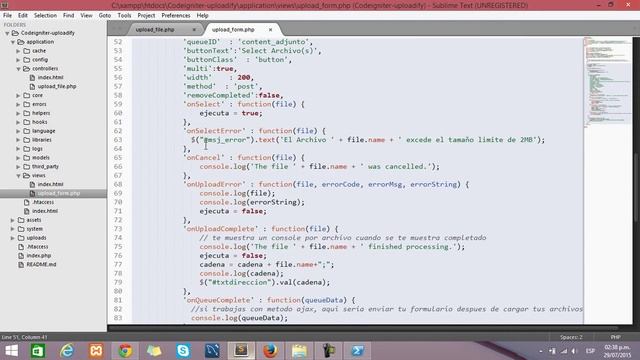
Task: Open .htaccess below upload_form.php in application
Action: tap(43, 202)
